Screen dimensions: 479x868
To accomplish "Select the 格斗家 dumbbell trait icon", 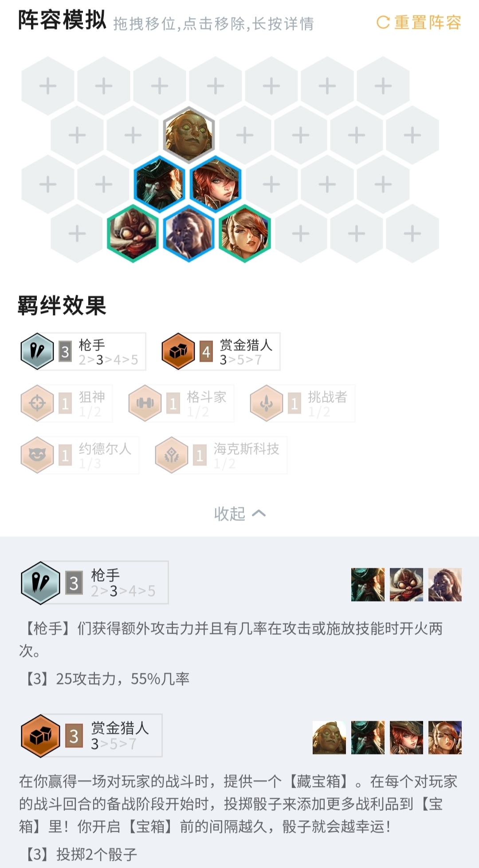I will (x=145, y=403).
